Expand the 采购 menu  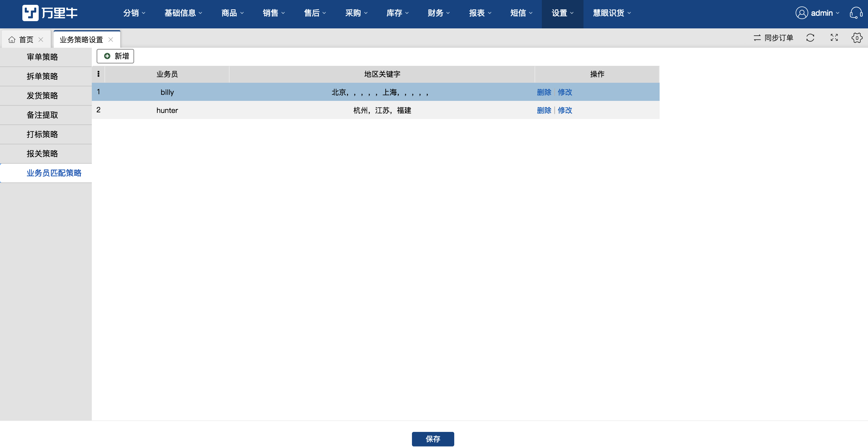pyautogui.click(x=356, y=13)
